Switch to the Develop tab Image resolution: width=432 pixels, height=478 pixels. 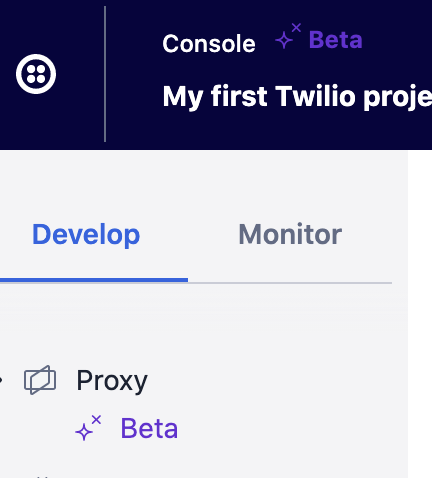(x=86, y=235)
